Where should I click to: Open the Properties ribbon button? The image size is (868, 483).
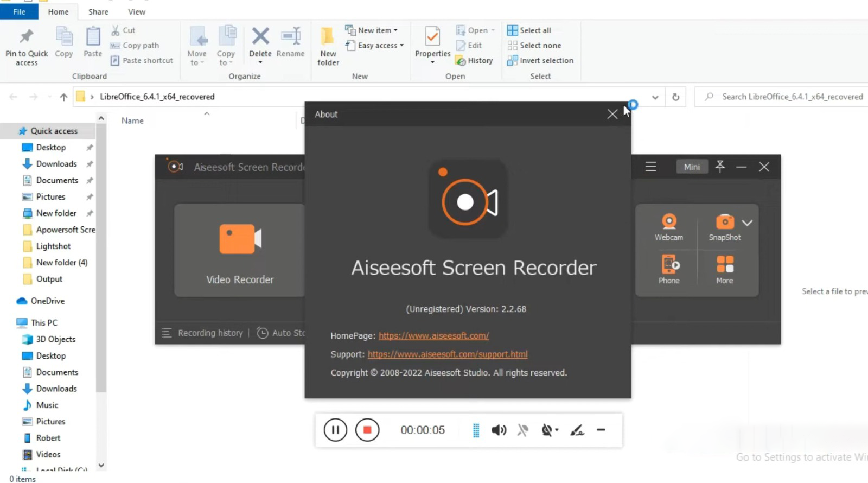point(432,46)
